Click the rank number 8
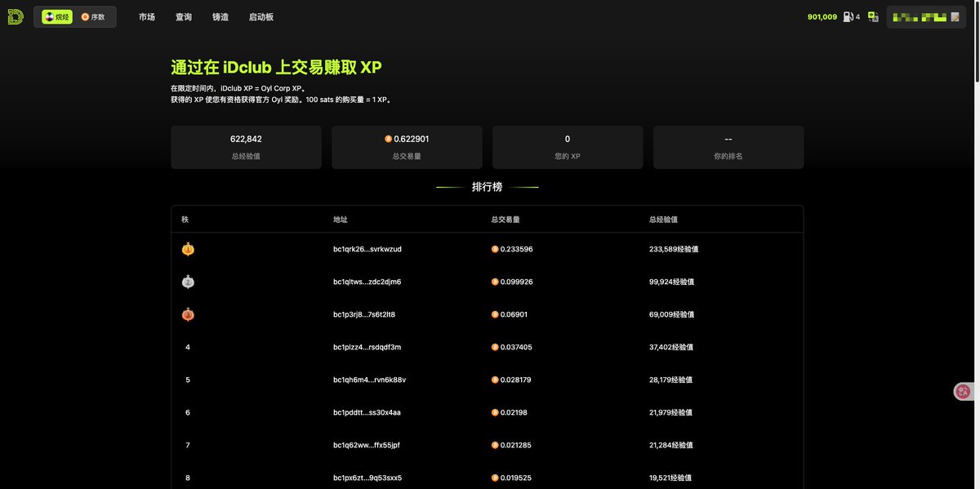 point(188,478)
